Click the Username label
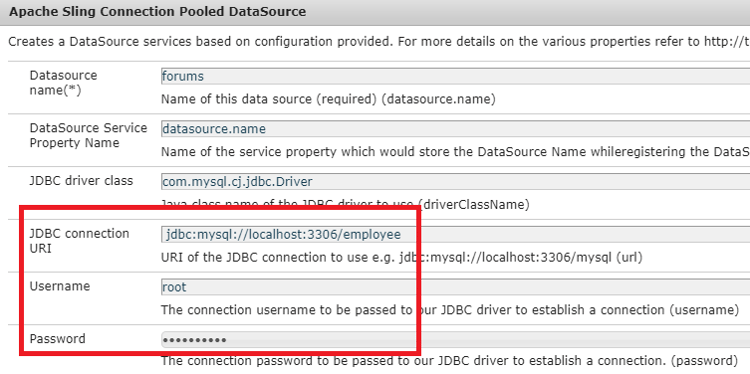The height and width of the screenshot is (374, 750). pos(60,286)
